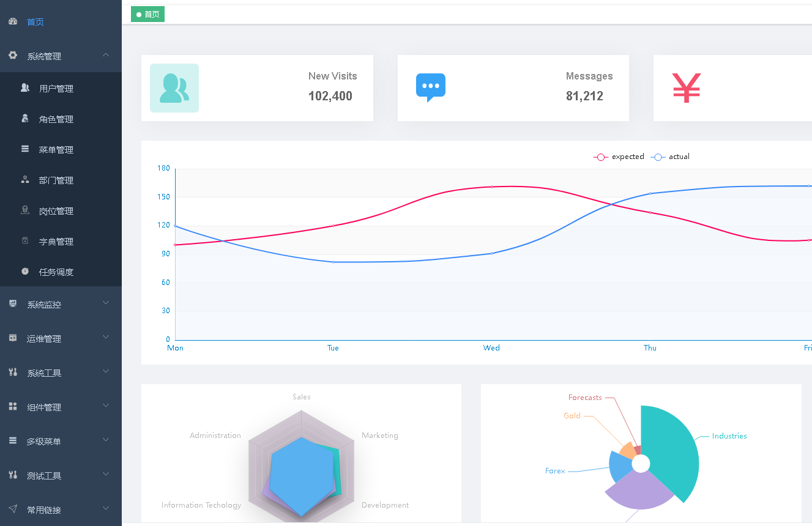The height and width of the screenshot is (526, 812).
Task: Toggle the expected series in chart legend
Action: (619, 157)
